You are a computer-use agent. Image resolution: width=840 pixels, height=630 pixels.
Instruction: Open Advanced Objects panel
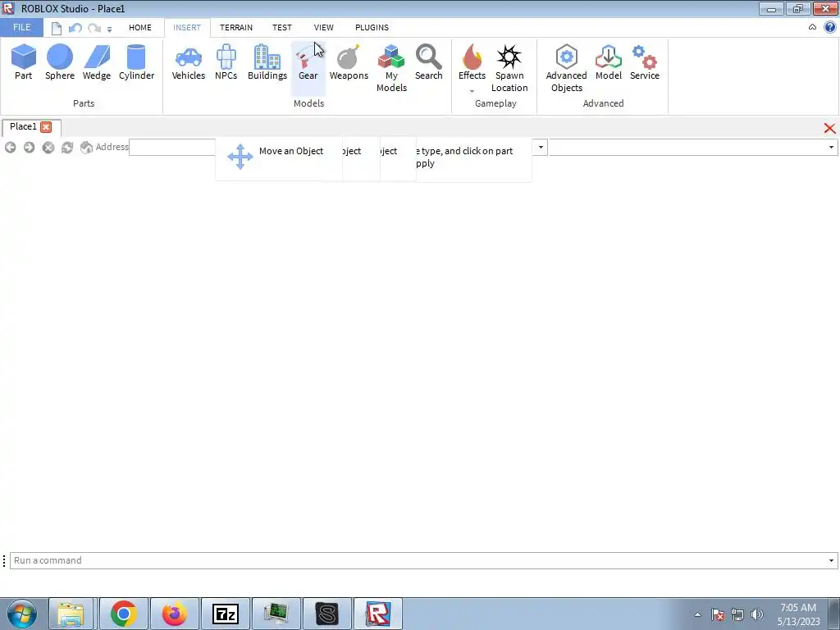[x=566, y=68]
